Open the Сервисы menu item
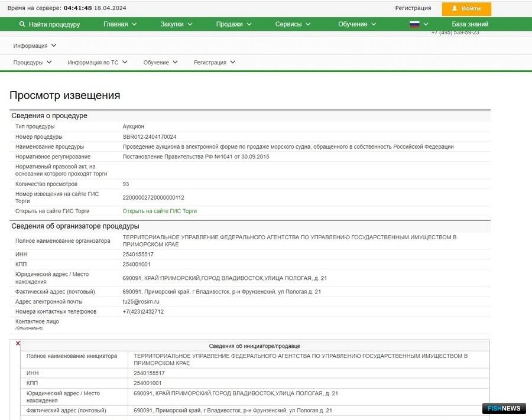This screenshot has height=420, width=532. point(288,24)
